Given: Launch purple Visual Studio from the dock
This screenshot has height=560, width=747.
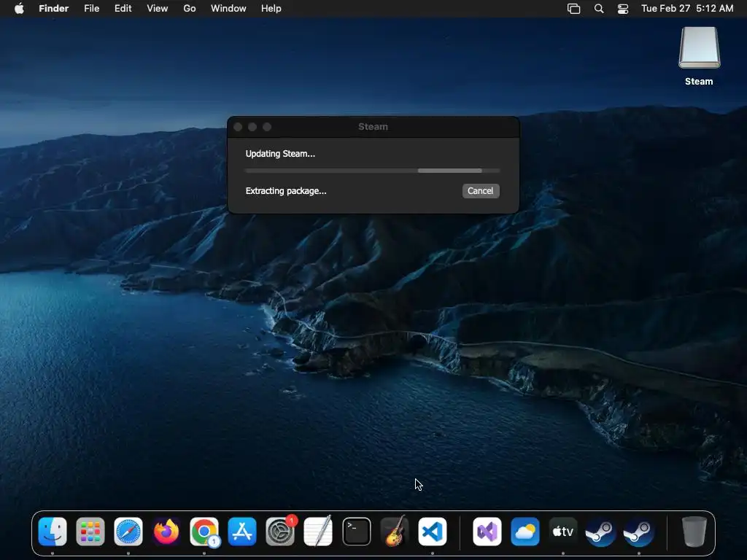Looking at the screenshot, I should coord(487,532).
